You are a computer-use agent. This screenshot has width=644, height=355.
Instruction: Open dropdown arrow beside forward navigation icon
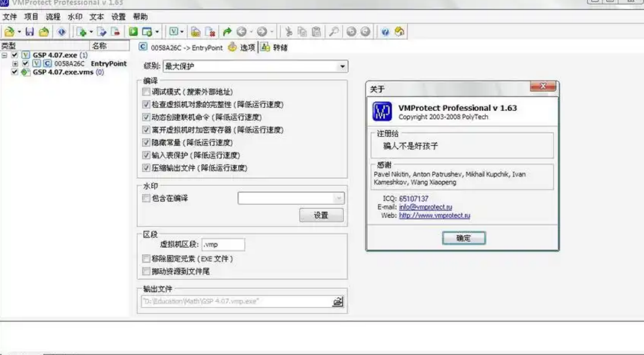click(x=271, y=32)
